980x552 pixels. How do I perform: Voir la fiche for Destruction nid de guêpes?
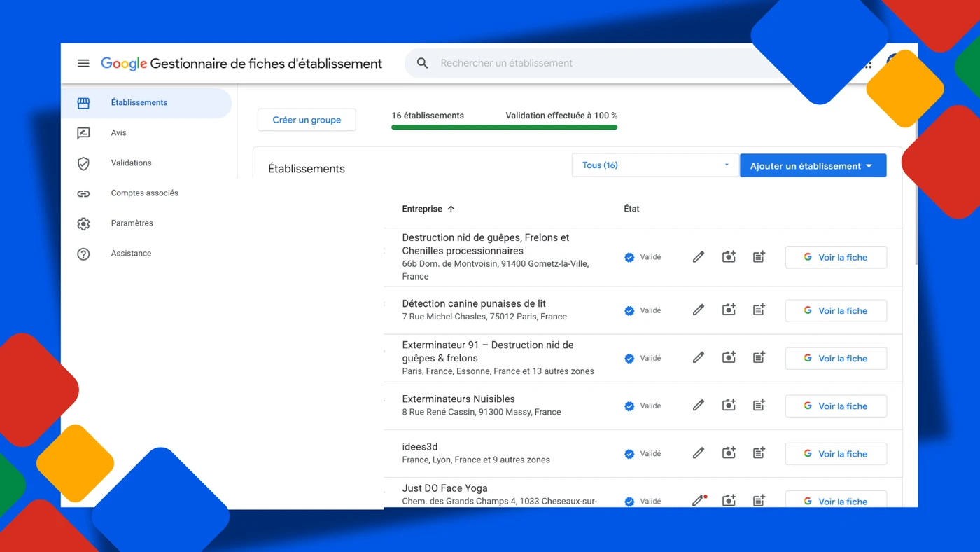pyautogui.click(x=836, y=257)
